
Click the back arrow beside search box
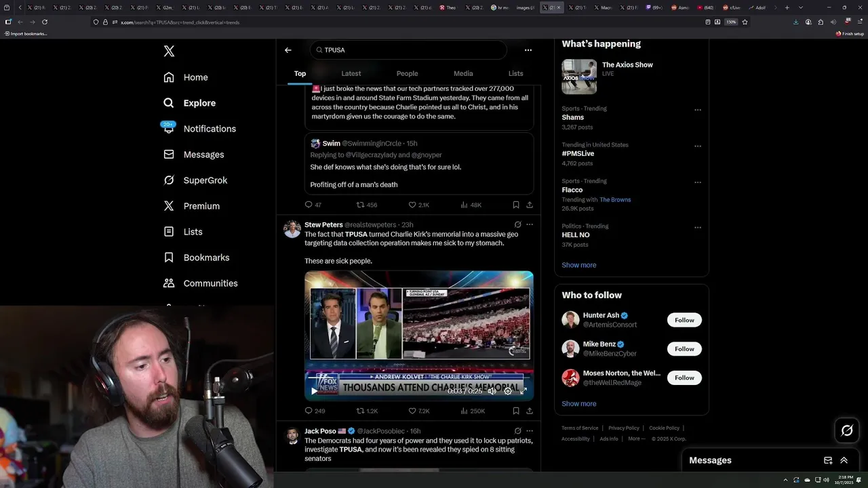coord(288,50)
